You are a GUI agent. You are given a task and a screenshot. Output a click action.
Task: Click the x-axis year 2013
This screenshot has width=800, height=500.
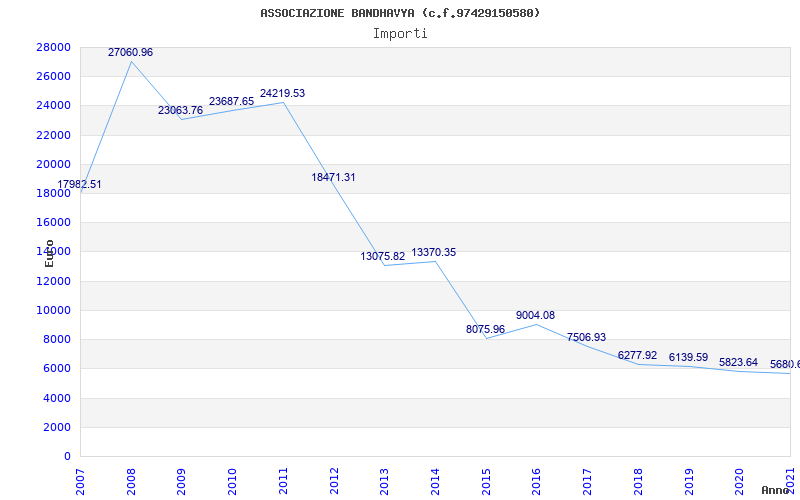(385, 481)
